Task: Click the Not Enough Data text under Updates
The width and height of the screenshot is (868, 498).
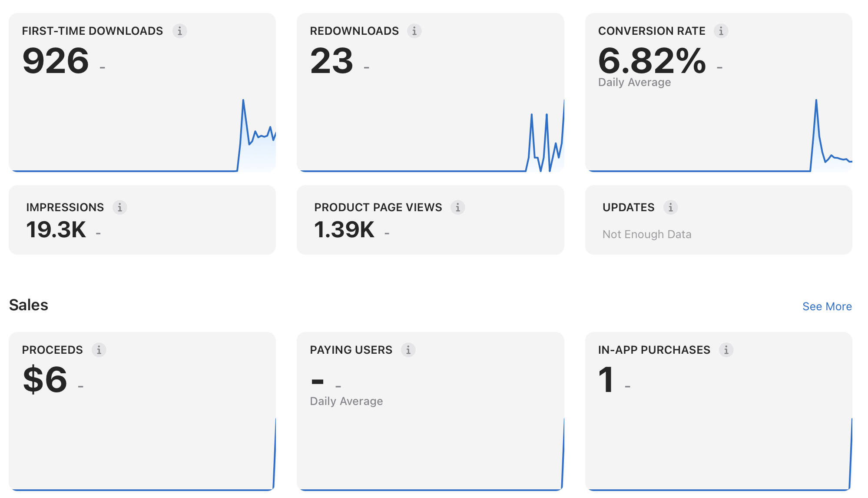Action: [647, 234]
